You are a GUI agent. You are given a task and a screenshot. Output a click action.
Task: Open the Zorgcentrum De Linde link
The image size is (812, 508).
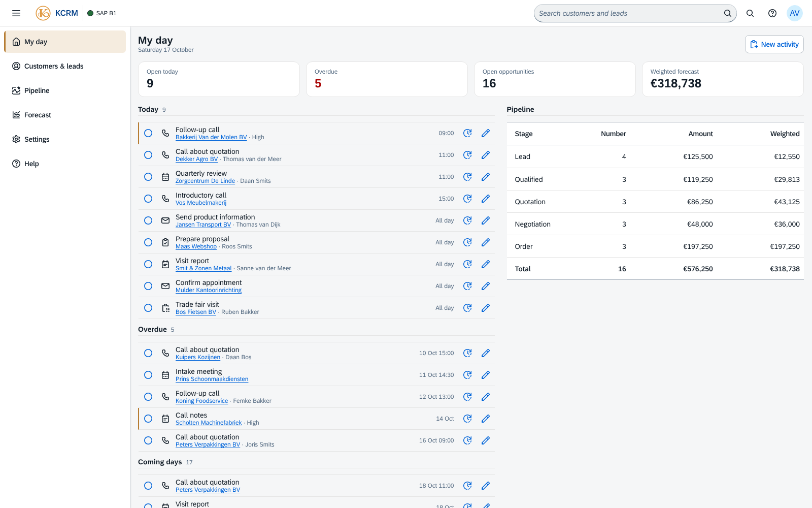pos(205,181)
